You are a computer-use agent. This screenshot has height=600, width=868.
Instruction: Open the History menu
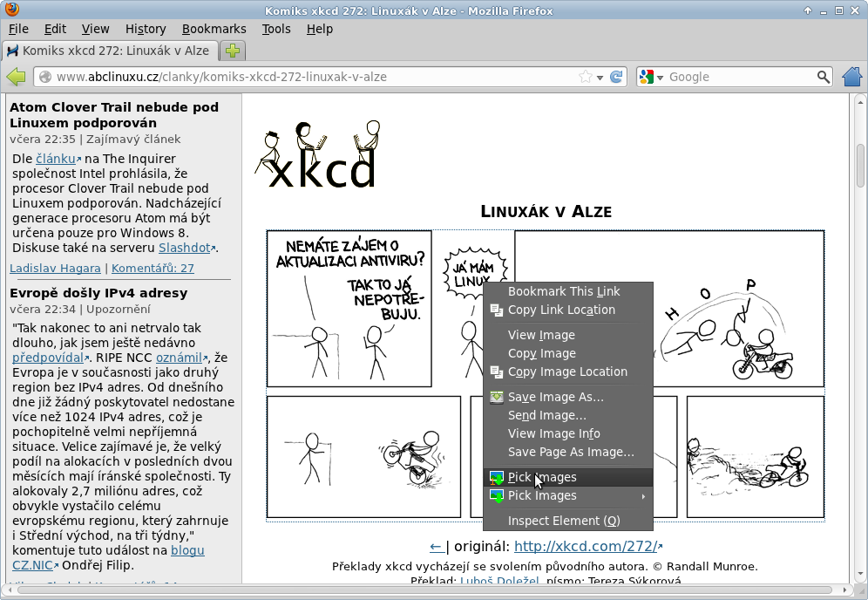coord(145,29)
